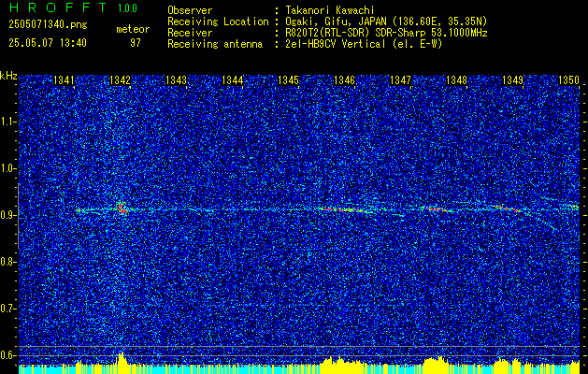Screen dimensions: 588x374
Task: Click the meteor count value 97
Action: pos(135,43)
